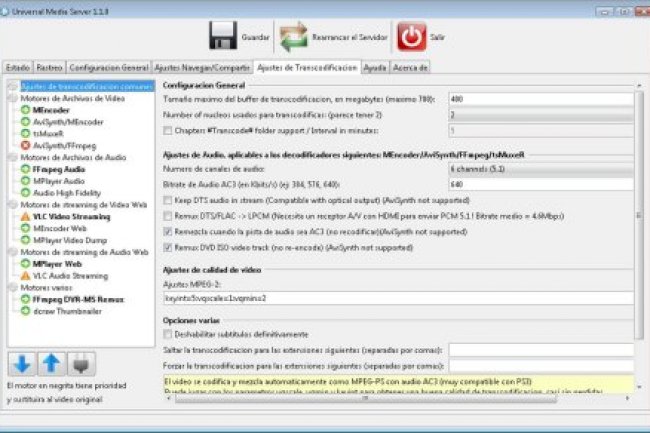This screenshot has height=433, width=650.
Task: Click the MEncoder Web status icon
Action: (25, 228)
